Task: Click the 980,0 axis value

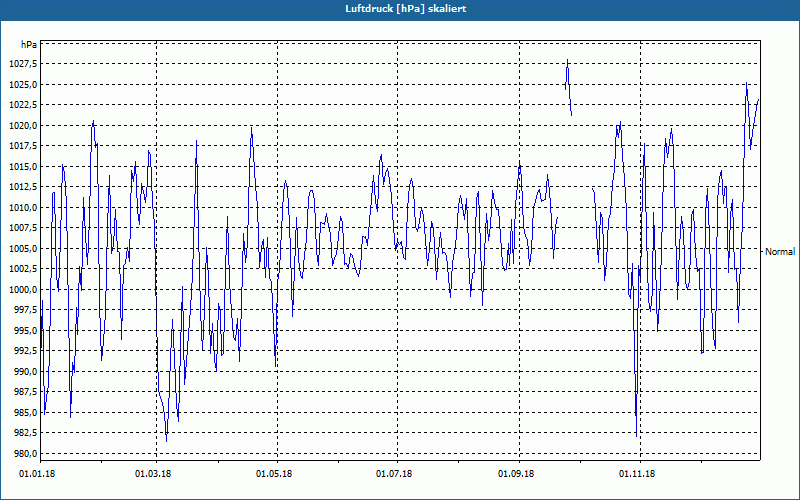Action: 24,454
